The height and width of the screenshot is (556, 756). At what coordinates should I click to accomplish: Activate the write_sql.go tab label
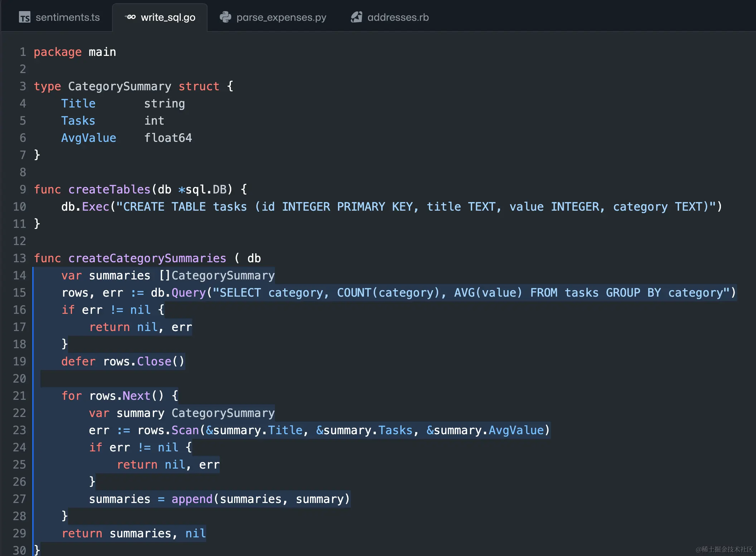coord(168,17)
